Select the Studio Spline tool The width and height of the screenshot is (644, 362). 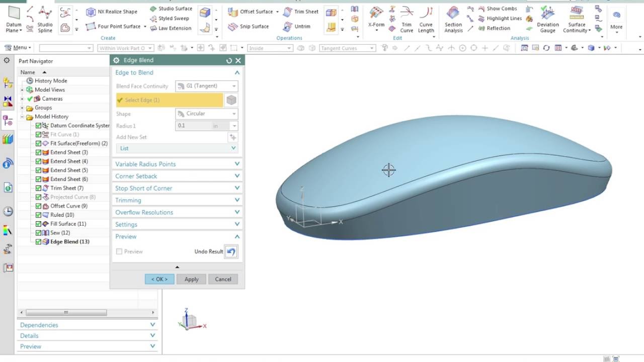point(45,19)
